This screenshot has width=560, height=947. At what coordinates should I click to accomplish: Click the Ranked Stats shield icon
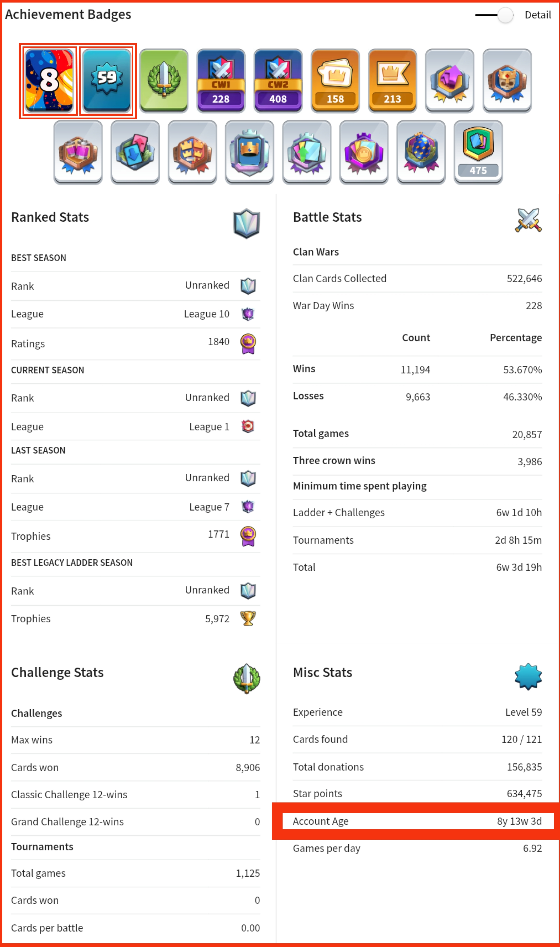point(246,223)
